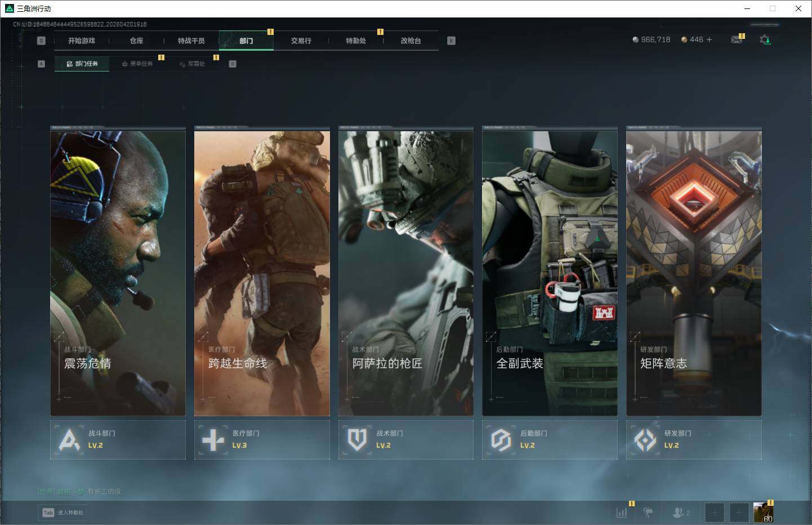Screen dimensions: 812x525
Task: Click the 战斗部门 emblem icon at LV.2
Action: pos(70,439)
